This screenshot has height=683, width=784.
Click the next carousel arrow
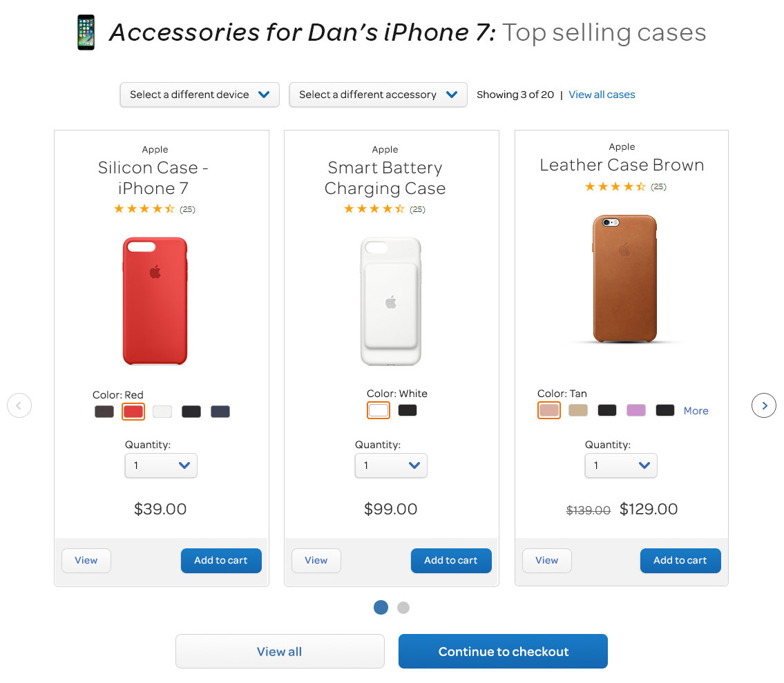coord(763,405)
